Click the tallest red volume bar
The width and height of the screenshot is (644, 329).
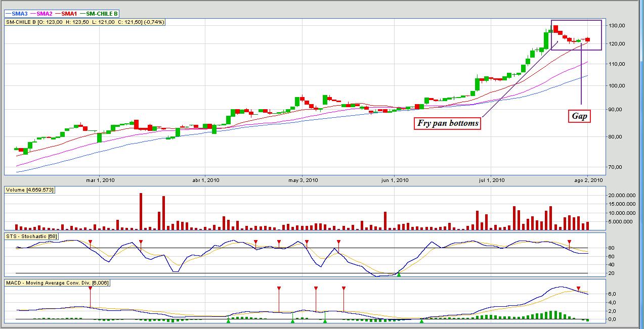(x=141, y=211)
